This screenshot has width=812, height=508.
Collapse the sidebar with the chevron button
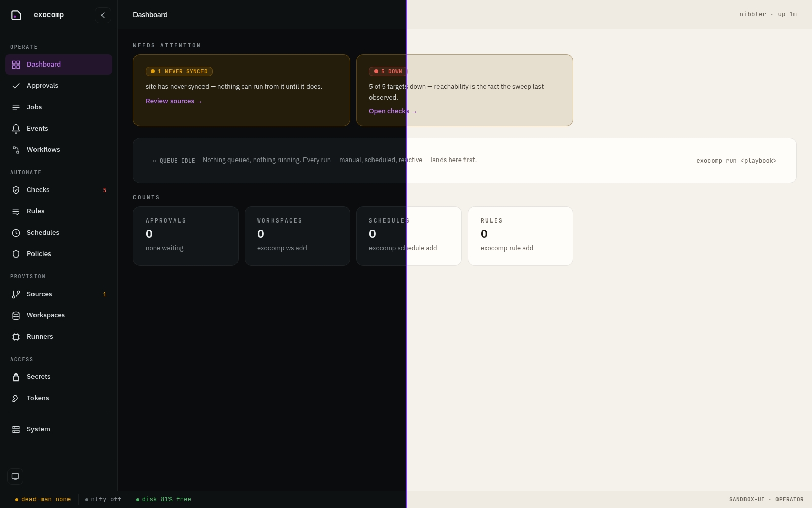103,15
